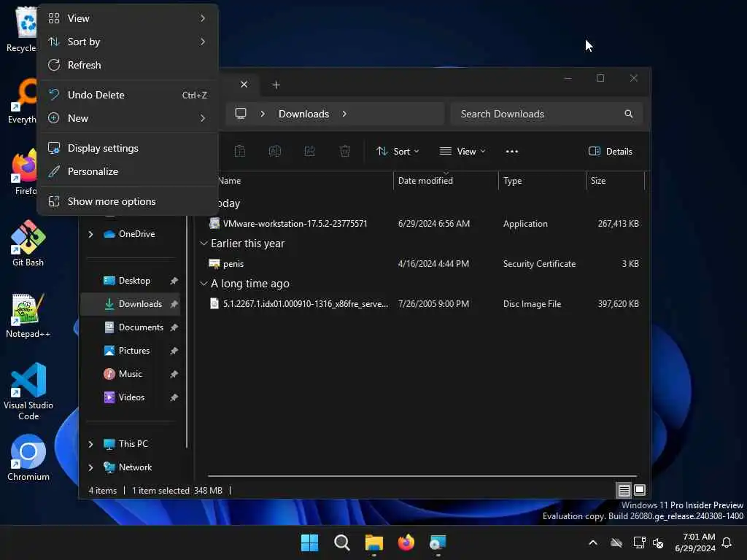Click Show more options
The height and width of the screenshot is (560, 747).
127,201
